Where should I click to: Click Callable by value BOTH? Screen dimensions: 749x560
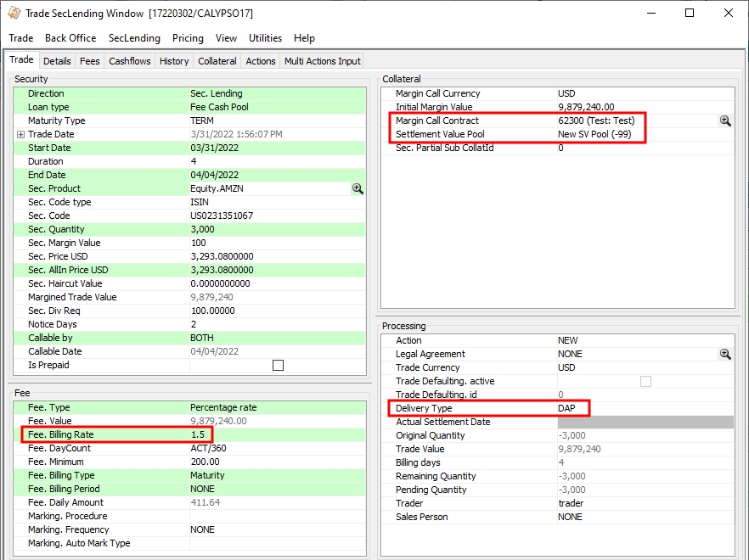201,338
